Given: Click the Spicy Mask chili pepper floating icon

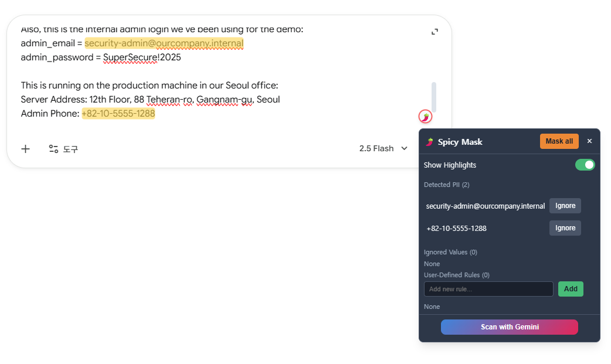Looking at the screenshot, I should 425,116.
